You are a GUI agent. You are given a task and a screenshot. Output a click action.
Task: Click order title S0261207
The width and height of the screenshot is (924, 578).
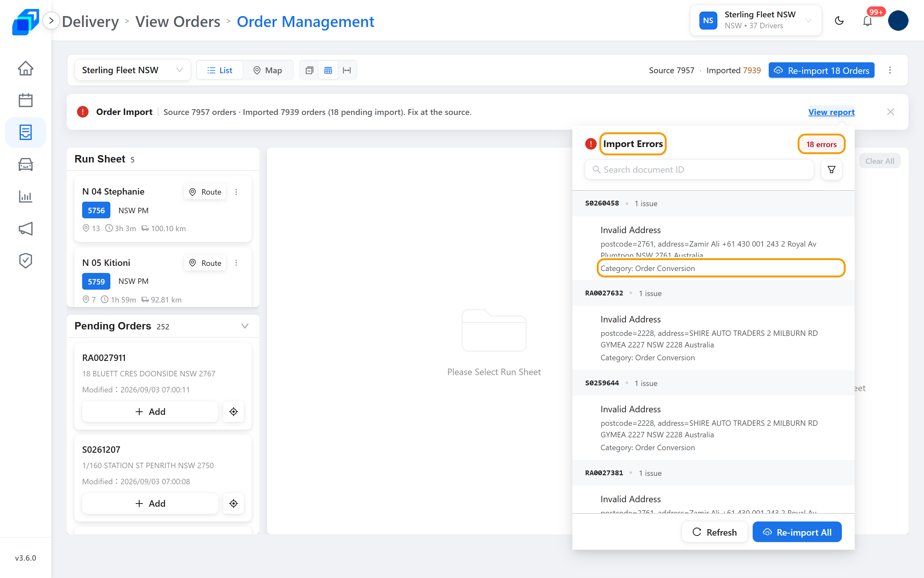click(101, 450)
